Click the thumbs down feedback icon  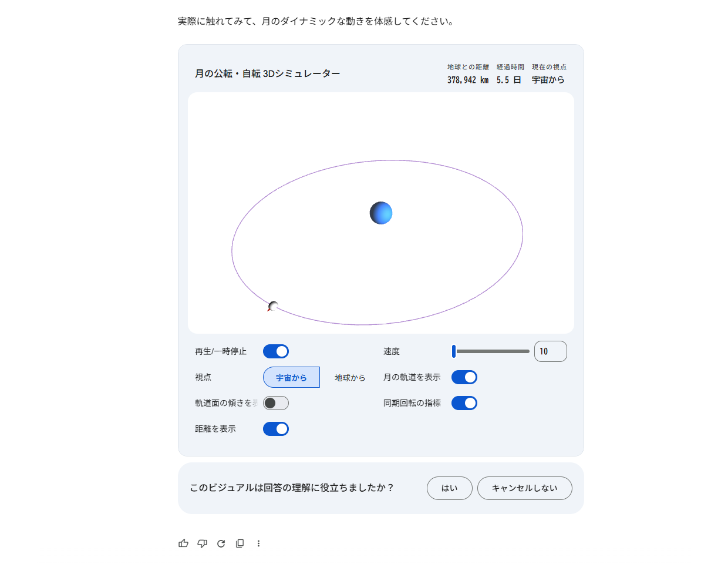(x=202, y=543)
